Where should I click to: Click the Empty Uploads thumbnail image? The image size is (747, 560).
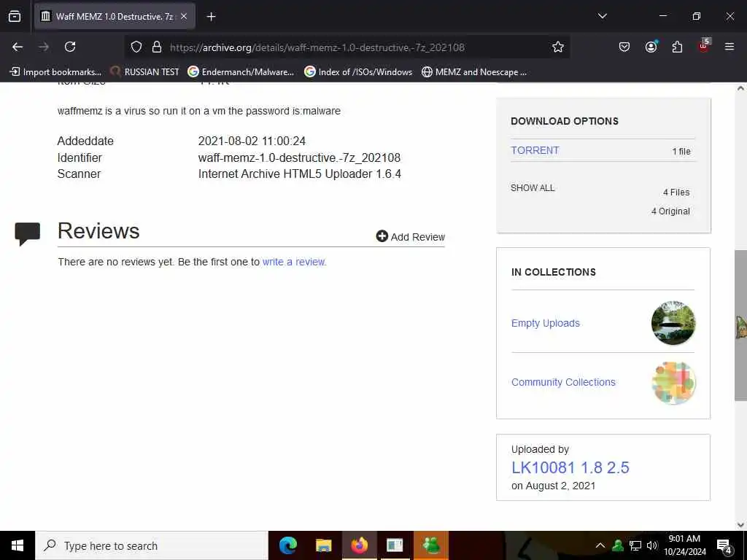[x=673, y=323]
